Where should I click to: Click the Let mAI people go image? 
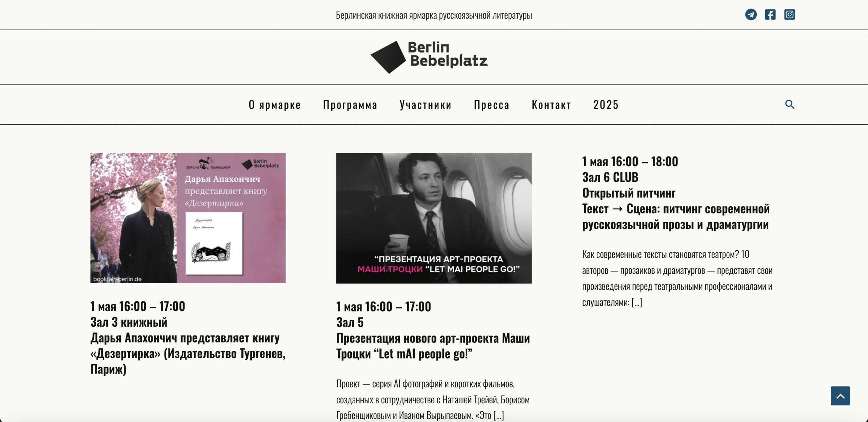[x=434, y=218]
